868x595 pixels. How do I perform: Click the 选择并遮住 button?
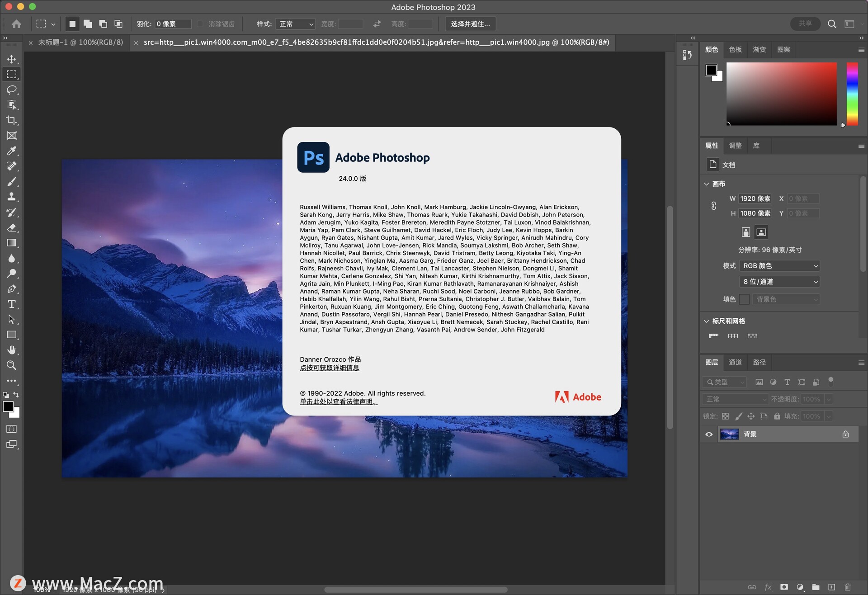(x=470, y=24)
